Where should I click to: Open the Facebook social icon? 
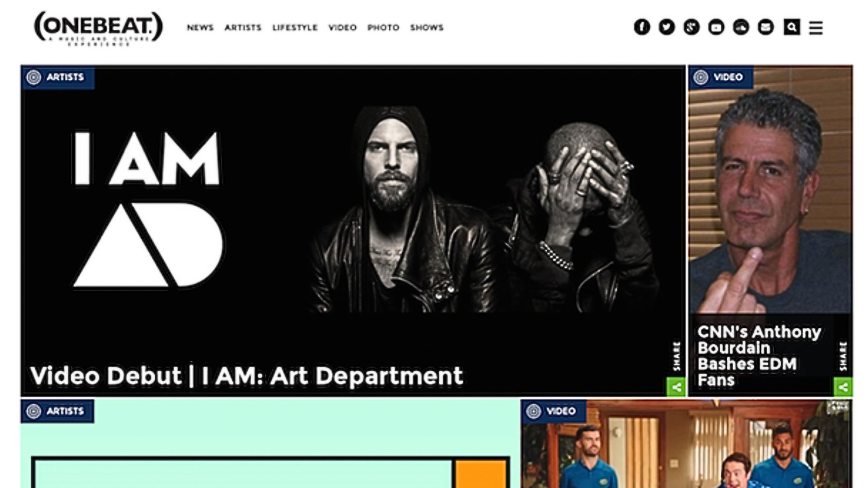[x=642, y=27]
